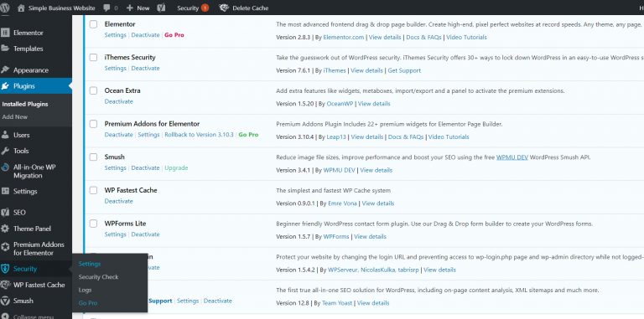
Task: Open Logs in the Security flyout menu
Action: coord(85,290)
